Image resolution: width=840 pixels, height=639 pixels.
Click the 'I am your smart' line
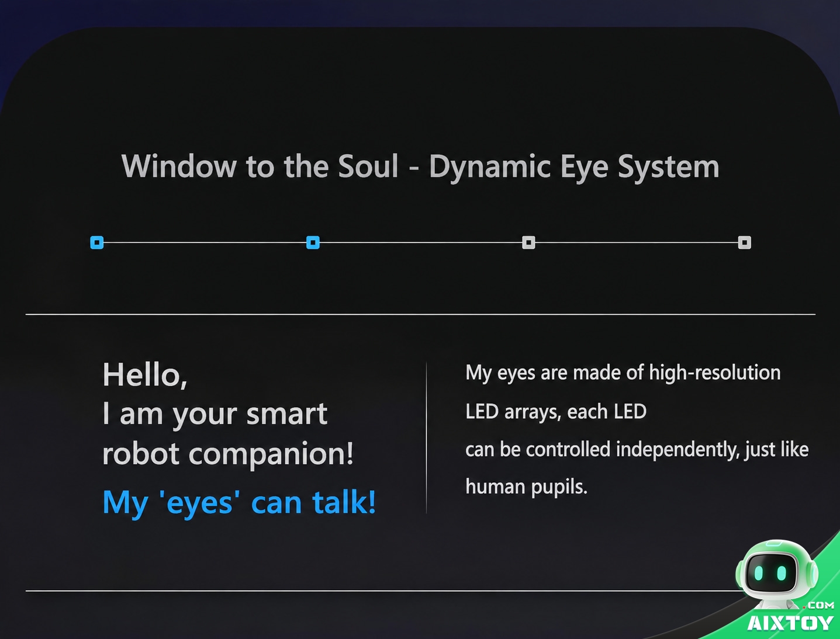pyautogui.click(x=215, y=415)
